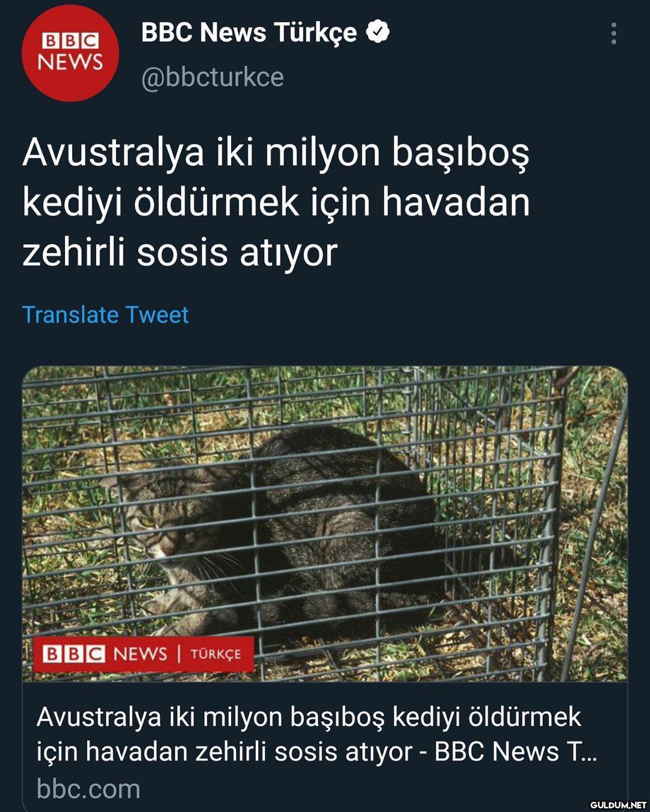
Task: Visit the @bbcturkce handle
Action: tap(212, 77)
